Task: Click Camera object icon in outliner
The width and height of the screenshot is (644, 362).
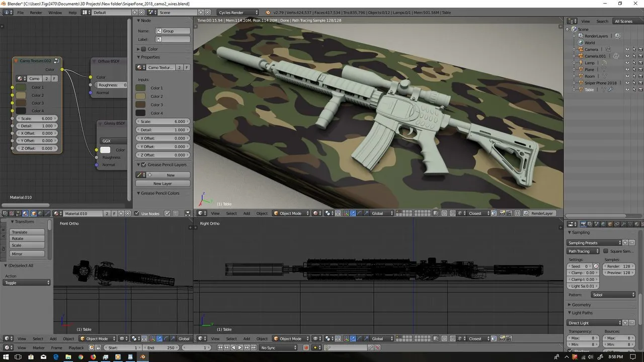Action: pyautogui.click(x=580, y=49)
